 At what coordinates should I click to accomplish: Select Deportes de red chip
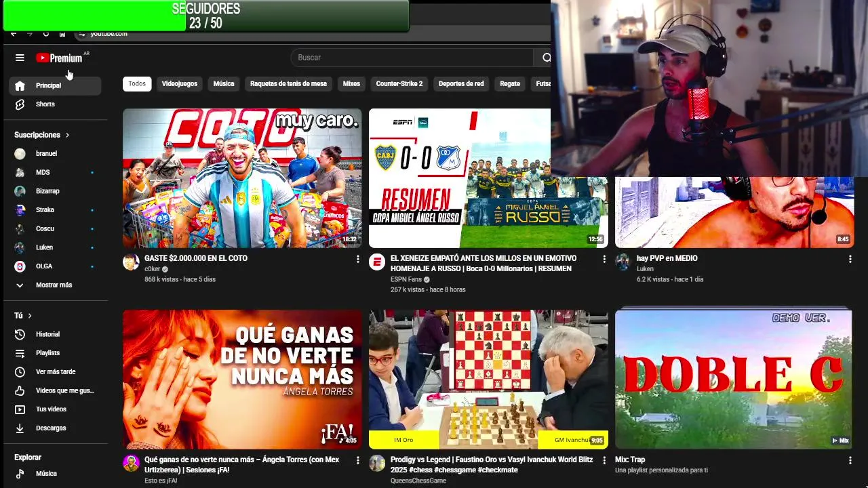461,84
